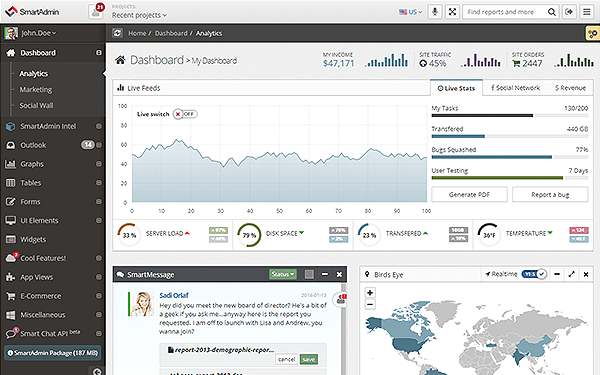Click the Smart Chat API bubble icon
This screenshot has height=375, width=600.
click(11, 334)
